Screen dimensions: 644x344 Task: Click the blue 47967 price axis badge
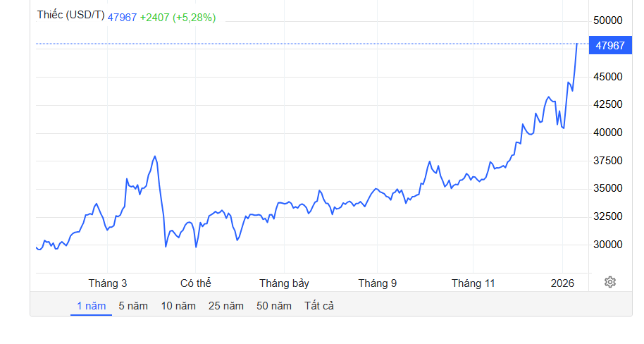click(x=610, y=45)
